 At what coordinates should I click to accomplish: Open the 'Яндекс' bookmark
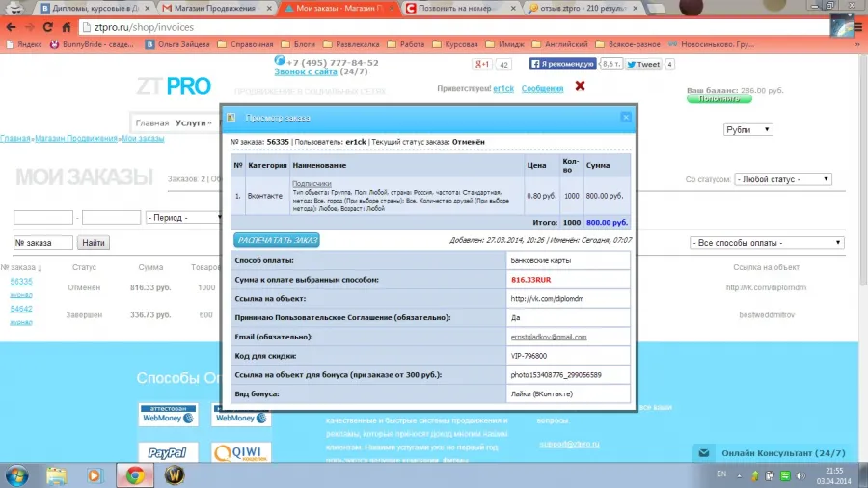[24, 44]
